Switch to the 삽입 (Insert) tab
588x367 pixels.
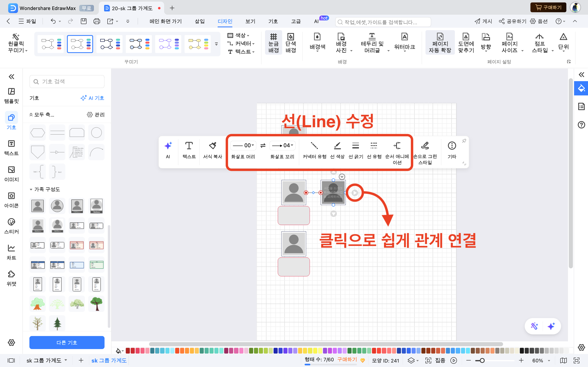[x=199, y=21]
